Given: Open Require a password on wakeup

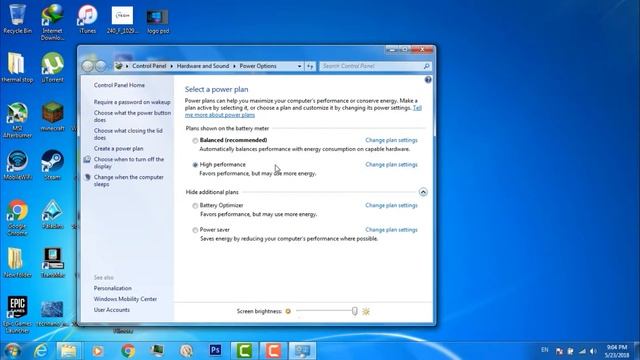Looking at the screenshot, I should click(x=132, y=102).
